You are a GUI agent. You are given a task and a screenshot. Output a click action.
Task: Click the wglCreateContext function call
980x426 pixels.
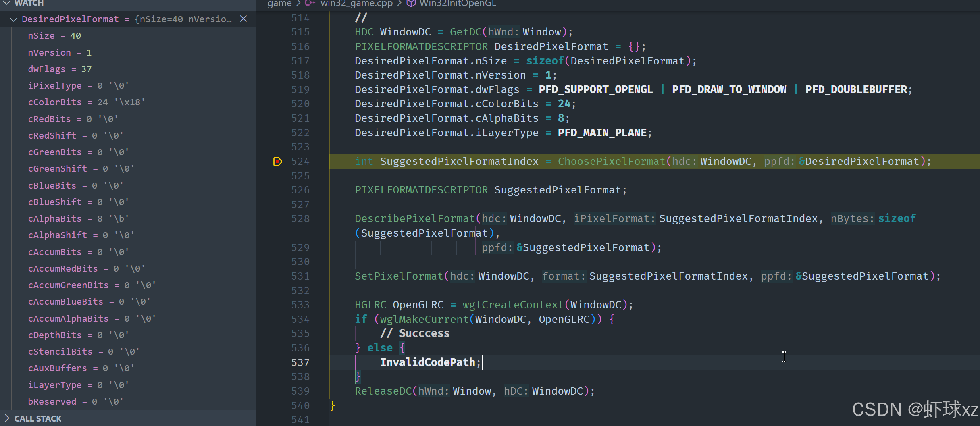click(x=513, y=305)
